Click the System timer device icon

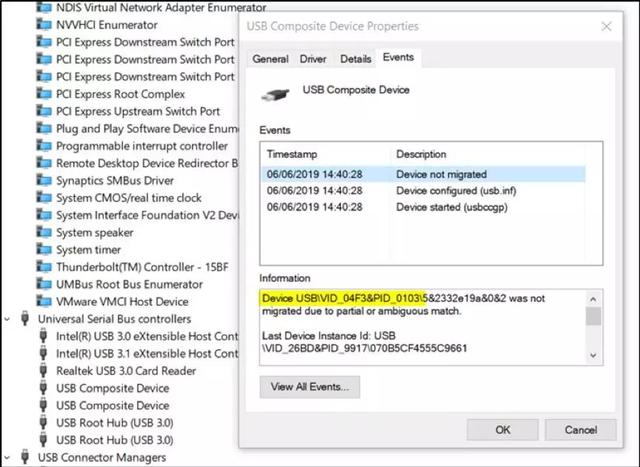coord(44,249)
